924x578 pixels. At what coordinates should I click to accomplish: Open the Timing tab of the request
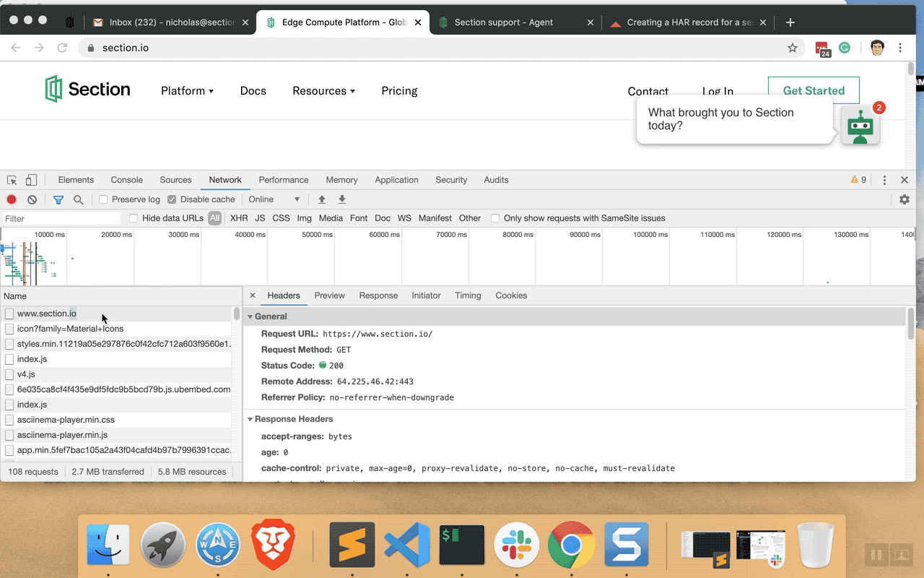tap(468, 296)
